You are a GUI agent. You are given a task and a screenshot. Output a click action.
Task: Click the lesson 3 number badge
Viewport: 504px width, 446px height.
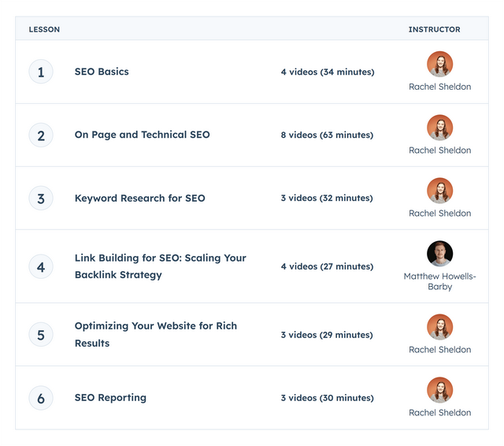point(41,199)
